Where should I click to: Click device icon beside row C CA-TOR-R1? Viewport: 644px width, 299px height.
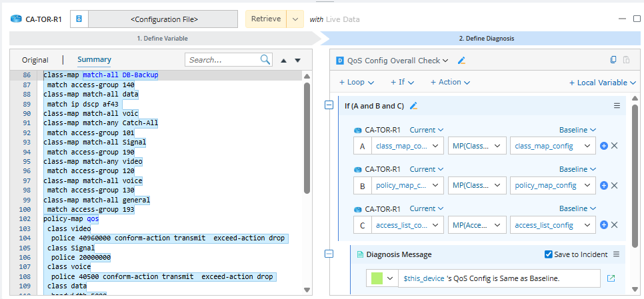pyautogui.click(x=358, y=210)
